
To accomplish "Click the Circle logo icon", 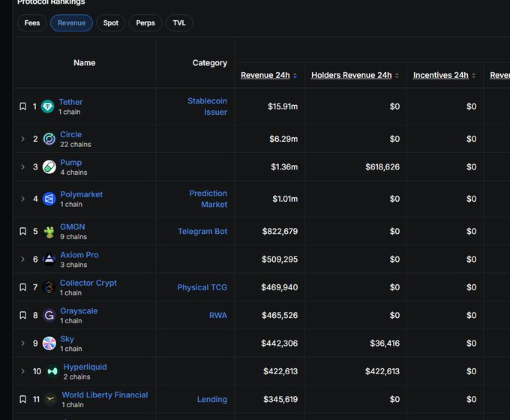I will 49,139.
